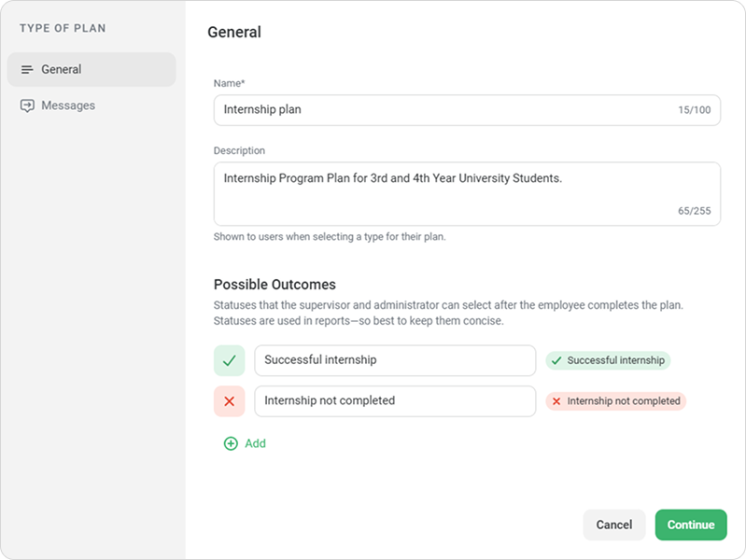746x560 pixels.
Task: Focus the Name field with Internship plan
Action: pyautogui.click(x=467, y=110)
